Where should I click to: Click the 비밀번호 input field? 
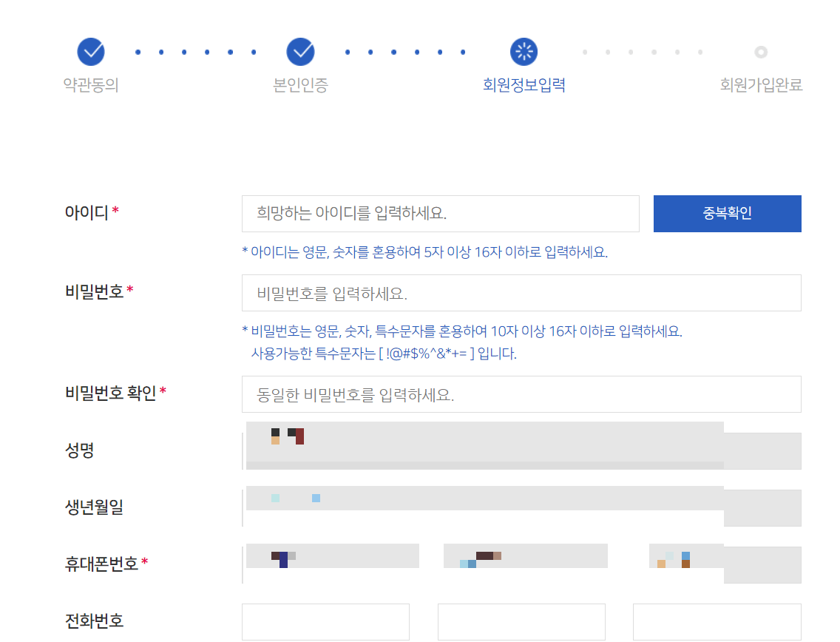coord(521,293)
